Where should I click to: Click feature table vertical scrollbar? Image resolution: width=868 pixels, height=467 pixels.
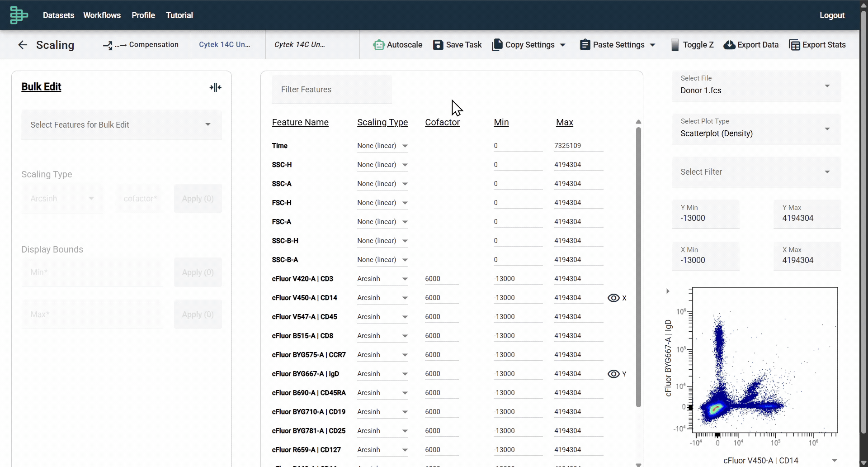click(638, 267)
